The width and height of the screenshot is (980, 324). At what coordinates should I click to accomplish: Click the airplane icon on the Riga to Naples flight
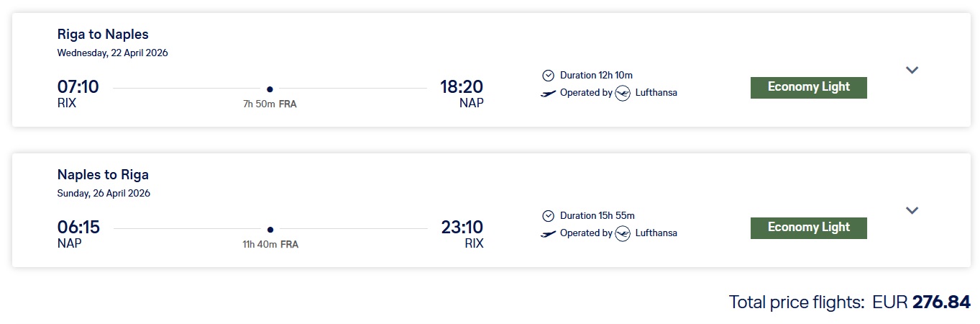click(548, 93)
